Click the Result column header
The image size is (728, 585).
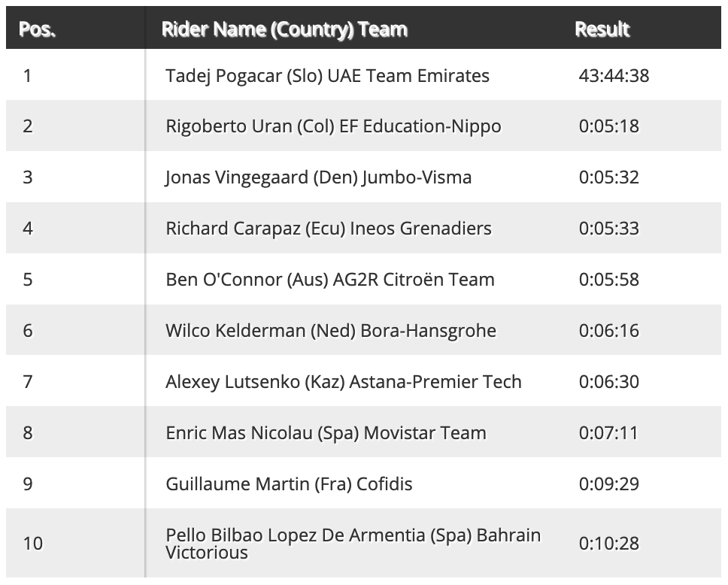pyautogui.click(x=602, y=29)
